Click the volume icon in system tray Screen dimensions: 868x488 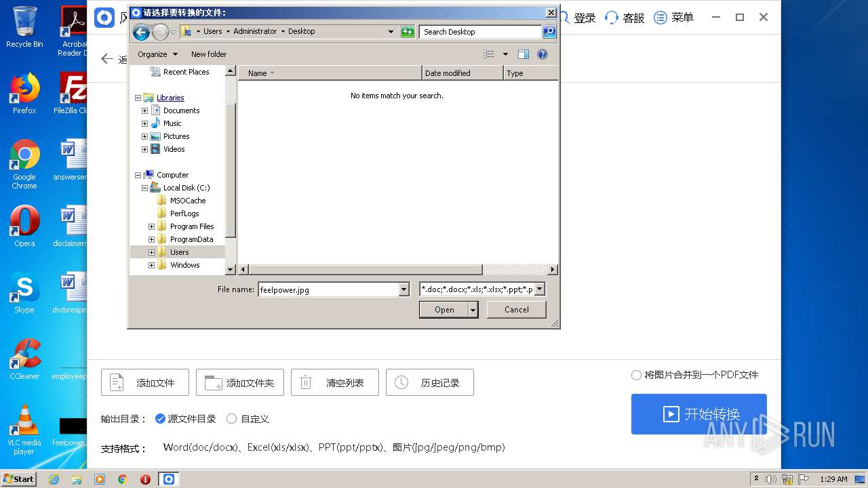(771, 479)
